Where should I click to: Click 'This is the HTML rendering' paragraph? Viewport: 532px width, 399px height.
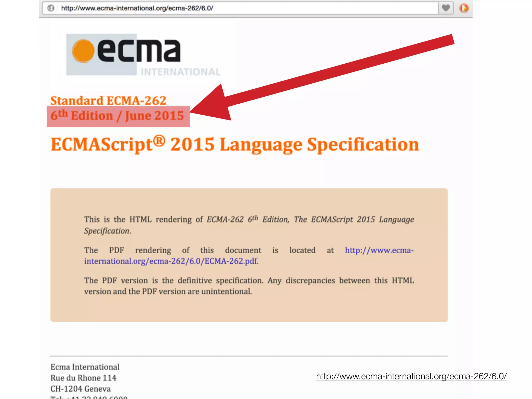249,225
